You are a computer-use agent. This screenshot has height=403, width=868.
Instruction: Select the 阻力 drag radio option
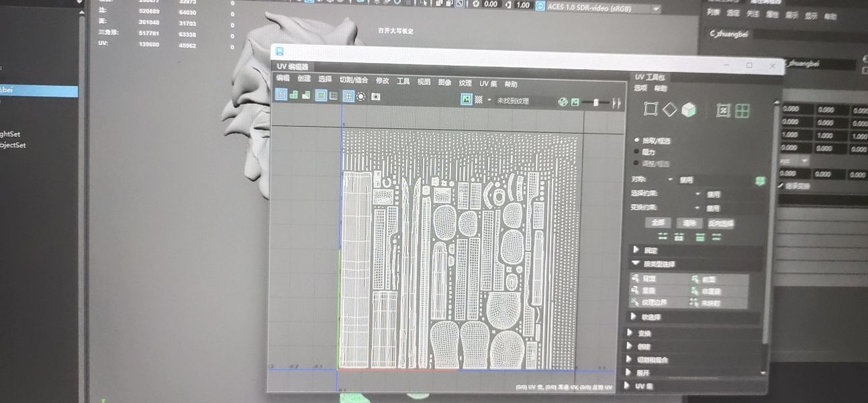[x=637, y=152]
